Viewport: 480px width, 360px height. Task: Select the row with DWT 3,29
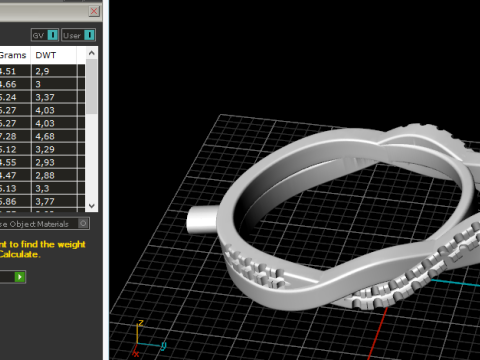tap(42, 149)
